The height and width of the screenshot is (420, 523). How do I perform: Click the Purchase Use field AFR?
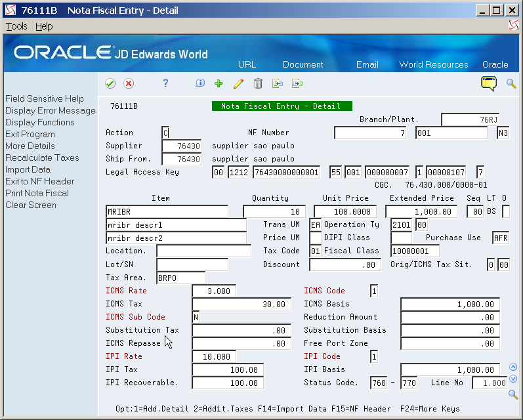[x=501, y=238]
